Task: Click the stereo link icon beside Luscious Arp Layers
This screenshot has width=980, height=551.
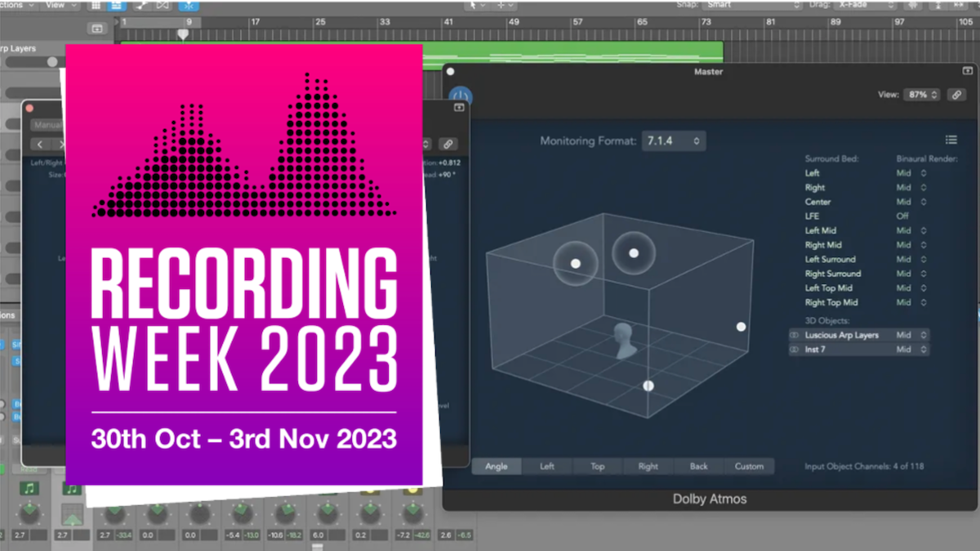Action: 795,335
